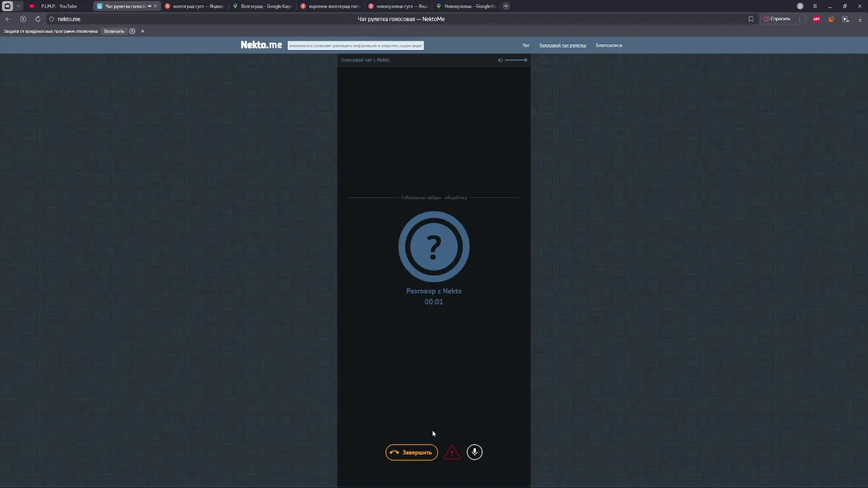Adjust the voice chat volume slider

516,60
